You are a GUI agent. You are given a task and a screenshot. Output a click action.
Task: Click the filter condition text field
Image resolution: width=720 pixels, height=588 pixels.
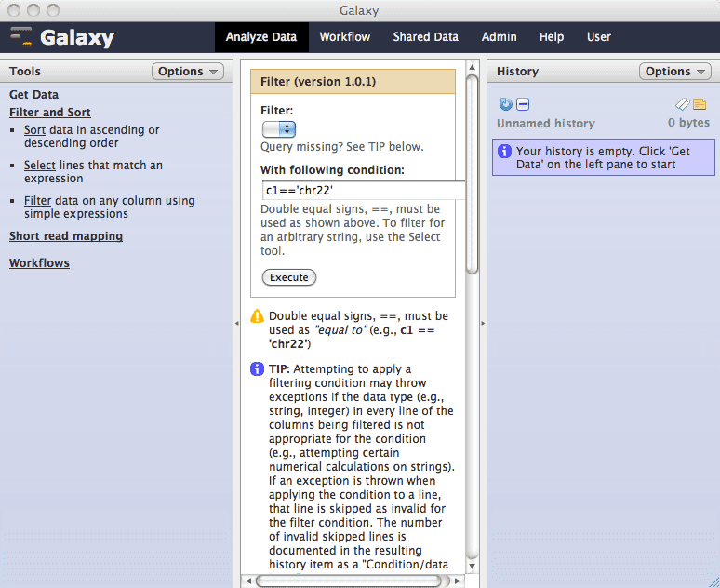363,190
